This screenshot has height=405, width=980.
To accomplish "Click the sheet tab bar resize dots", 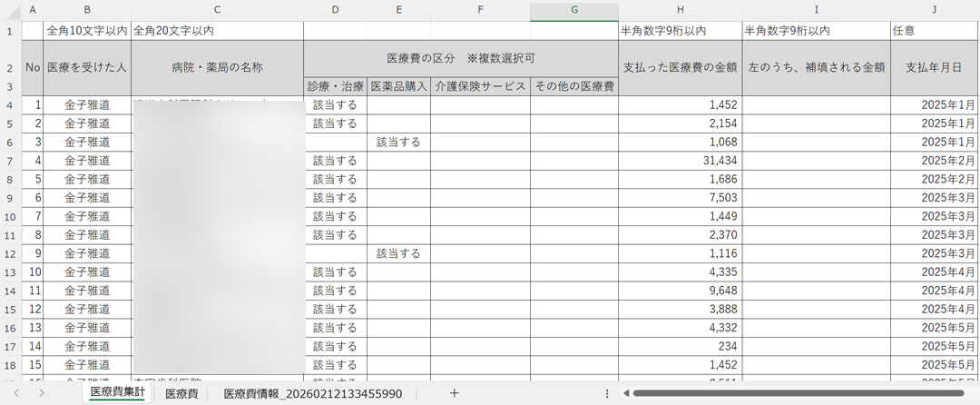I will [606, 393].
